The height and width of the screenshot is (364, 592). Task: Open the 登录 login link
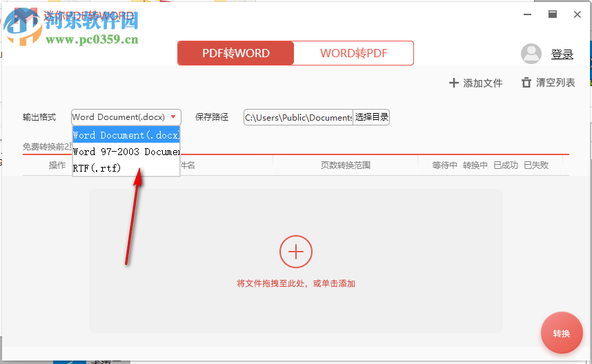pyautogui.click(x=562, y=54)
